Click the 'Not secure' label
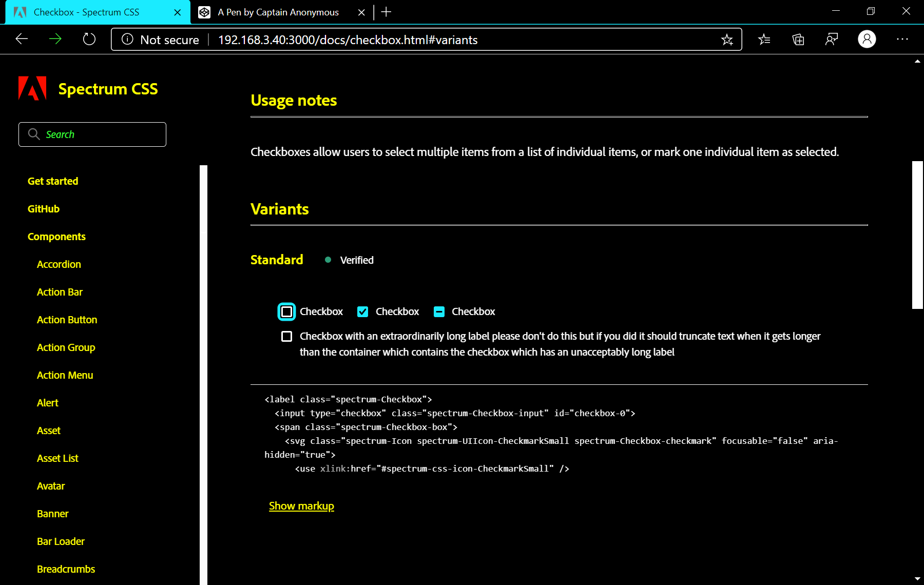The width and height of the screenshot is (924, 585). coord(169,40)
